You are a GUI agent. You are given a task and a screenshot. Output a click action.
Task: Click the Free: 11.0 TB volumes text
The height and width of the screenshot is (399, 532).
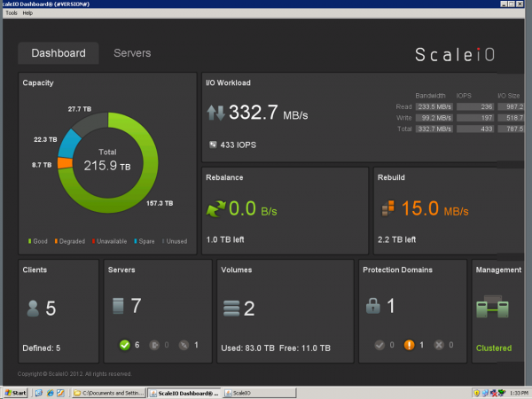click(305, 348)
